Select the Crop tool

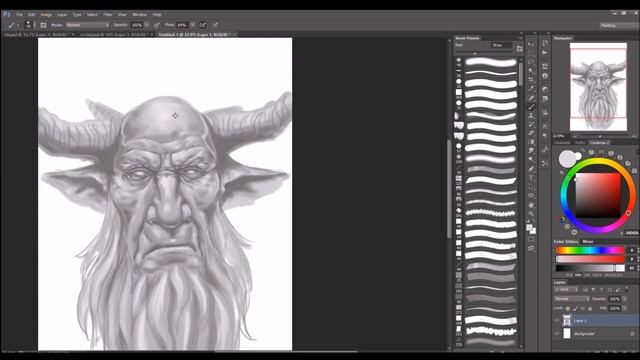[x=531, y=80]
